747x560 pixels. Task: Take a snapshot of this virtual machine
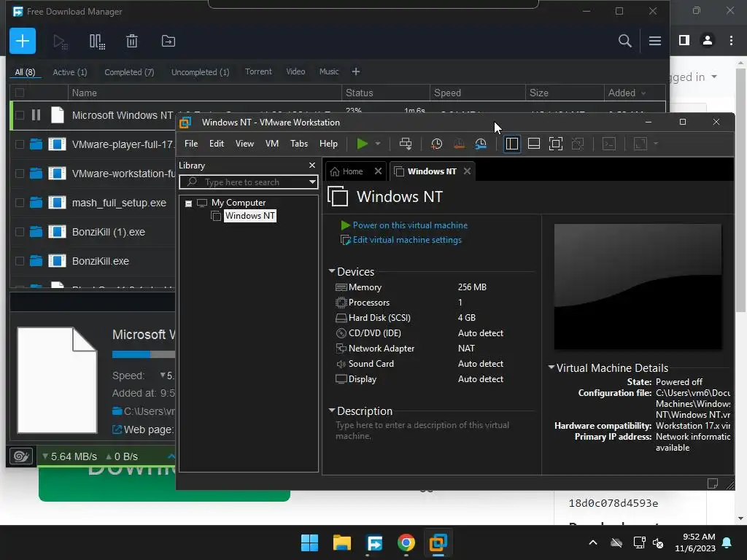pos(436,144)
